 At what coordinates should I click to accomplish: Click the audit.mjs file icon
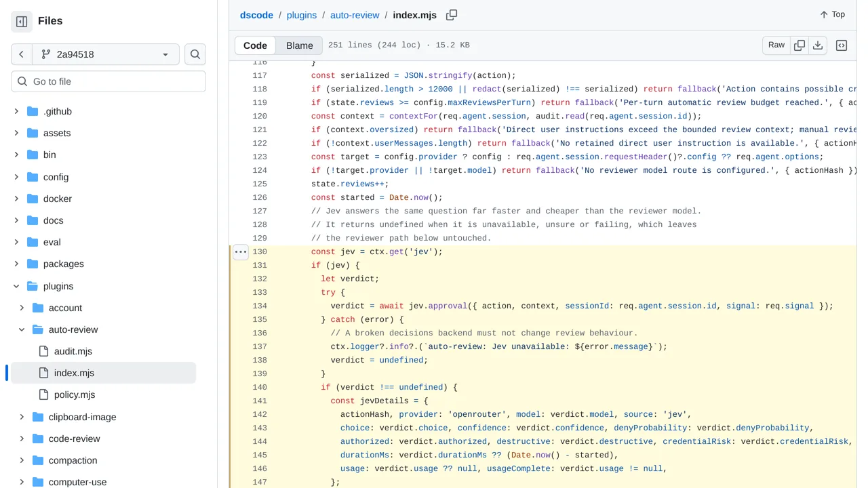click(43, 351)
